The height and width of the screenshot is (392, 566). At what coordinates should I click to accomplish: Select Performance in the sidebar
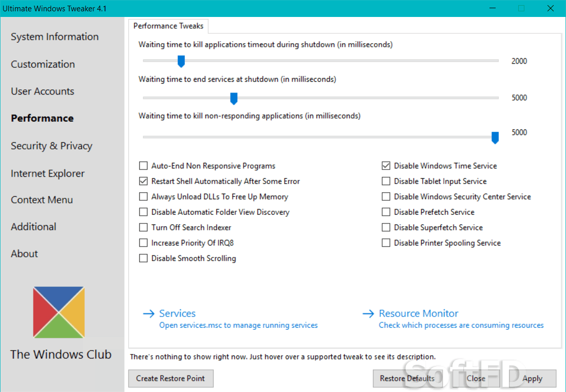pos(42,118)
